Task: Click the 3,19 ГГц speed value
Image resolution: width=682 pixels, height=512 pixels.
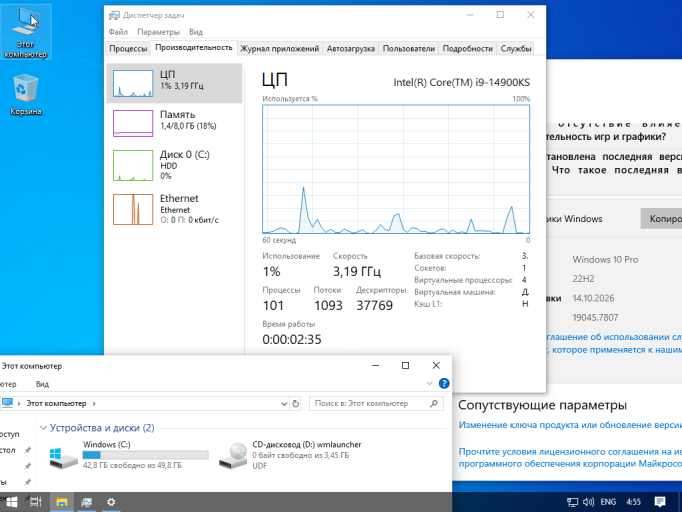Action: (x=357, y=271)
